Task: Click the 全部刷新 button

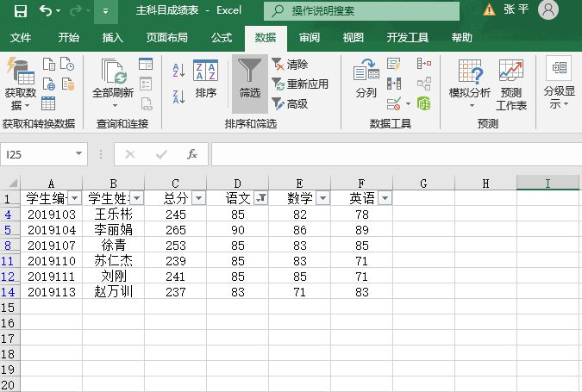Action: point(113,84)
